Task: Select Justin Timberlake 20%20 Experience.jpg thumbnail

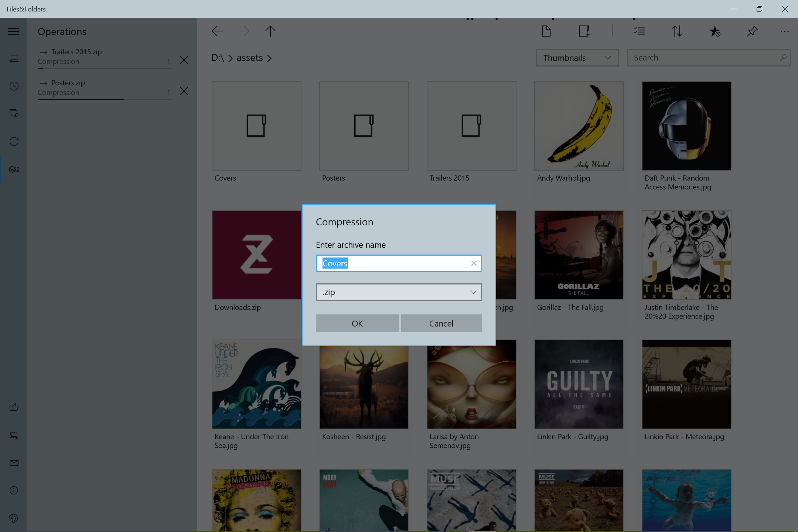Action: pos(686,255)
